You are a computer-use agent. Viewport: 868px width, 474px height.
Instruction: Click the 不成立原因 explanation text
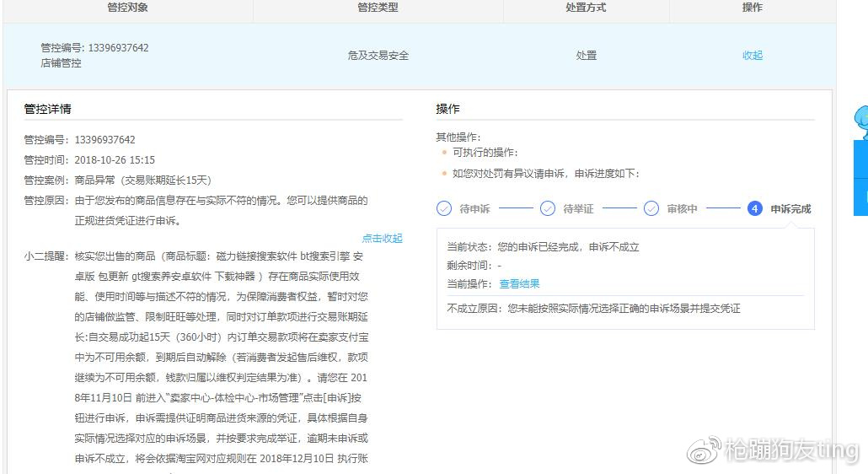593,309
